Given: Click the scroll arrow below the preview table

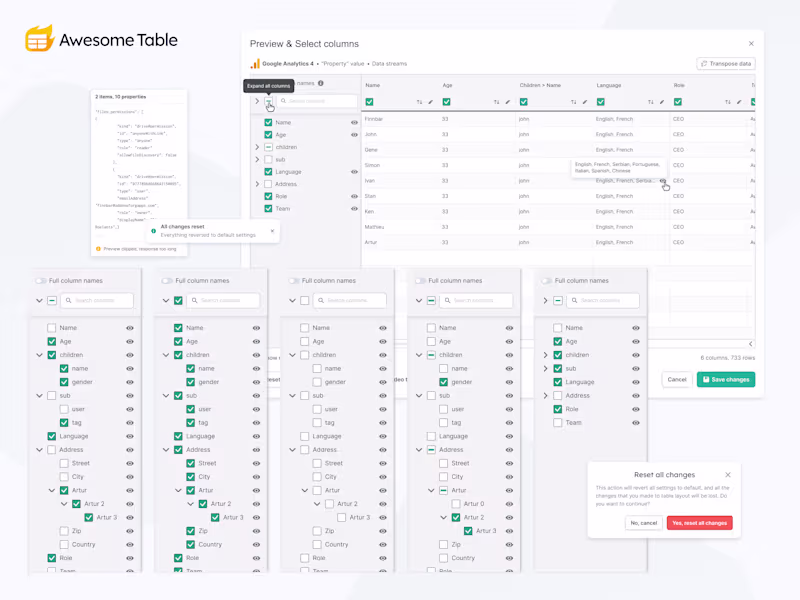Looking at the screenshot, I should (751, 344).
